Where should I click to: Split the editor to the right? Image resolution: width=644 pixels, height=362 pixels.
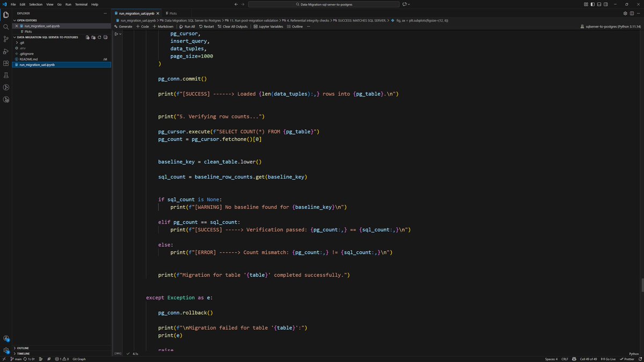point(631,13)
